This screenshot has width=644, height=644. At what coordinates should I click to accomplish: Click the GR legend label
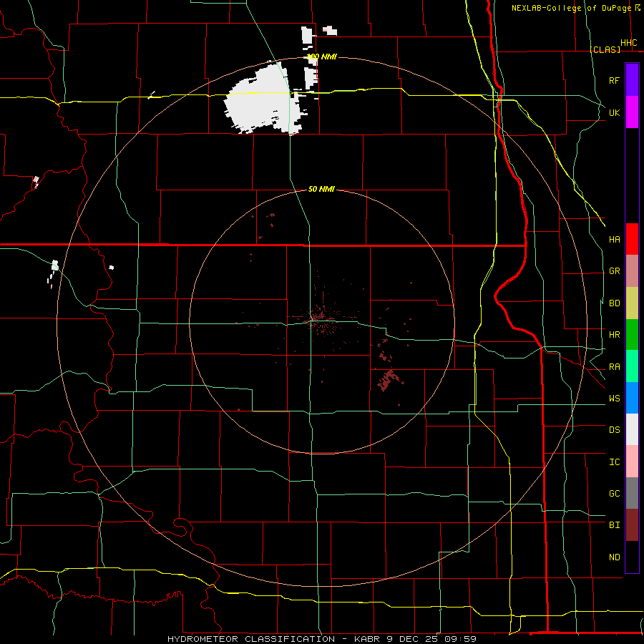pyautogui.click(x=614, y=271)
